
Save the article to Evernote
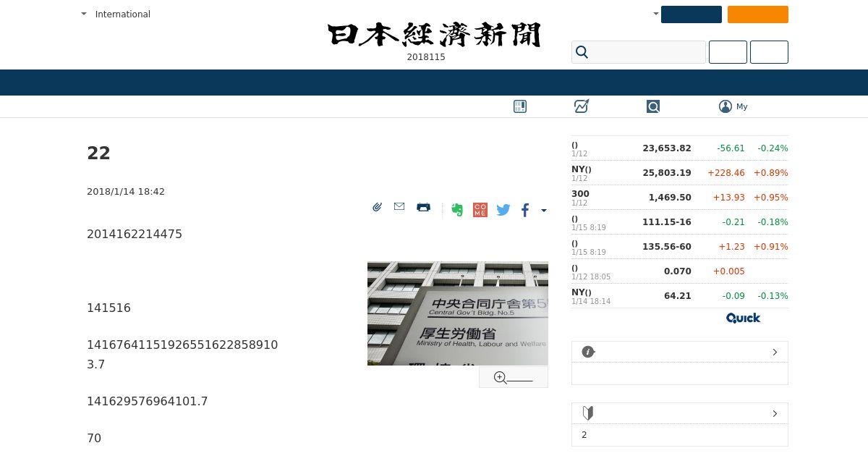pyautogui.click(x=457, y=210)
